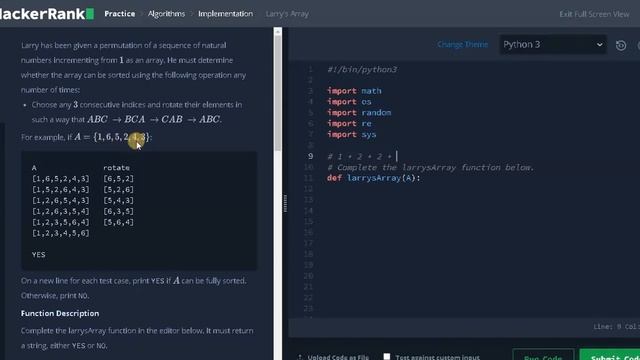Open the Python 3 language dropdown
The image size is (640, 360).
click(x=553, y=44)
